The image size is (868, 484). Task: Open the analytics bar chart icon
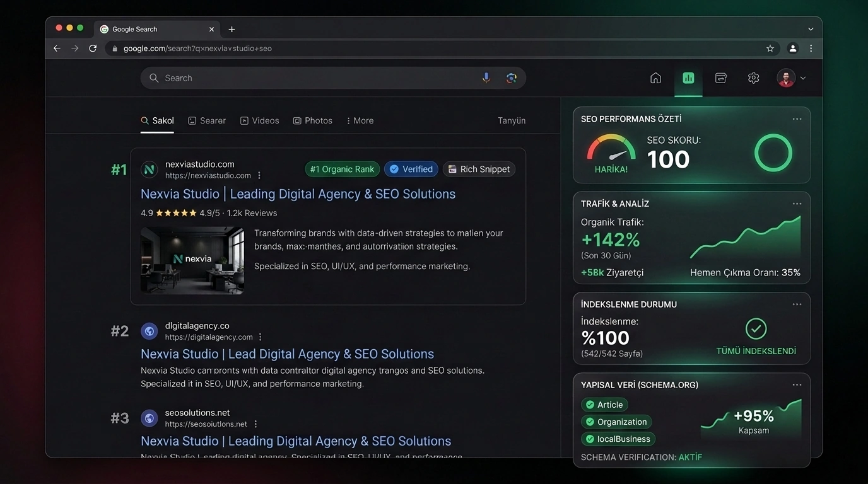(x=688, y=78)
